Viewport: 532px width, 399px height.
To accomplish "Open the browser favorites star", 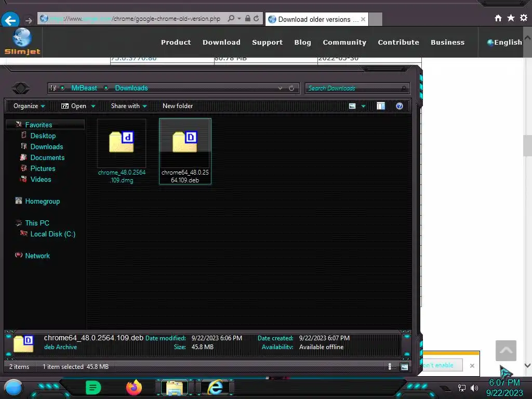I will (x=511, y=18).
